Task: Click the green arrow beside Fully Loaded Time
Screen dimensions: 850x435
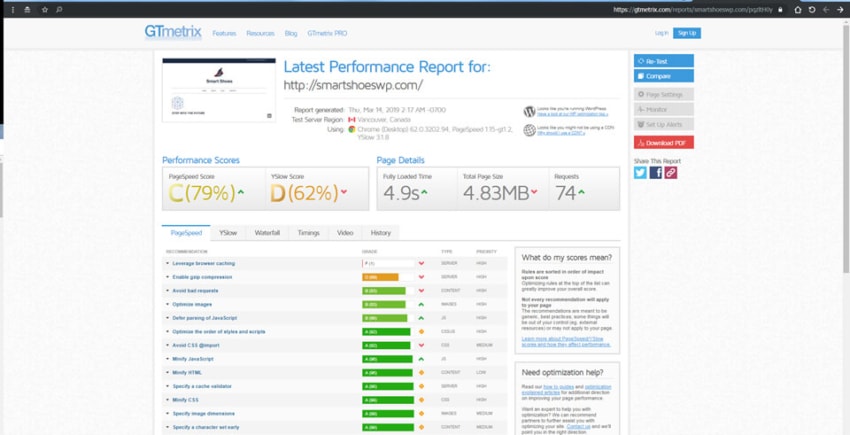Action: [x=424, y=191]
